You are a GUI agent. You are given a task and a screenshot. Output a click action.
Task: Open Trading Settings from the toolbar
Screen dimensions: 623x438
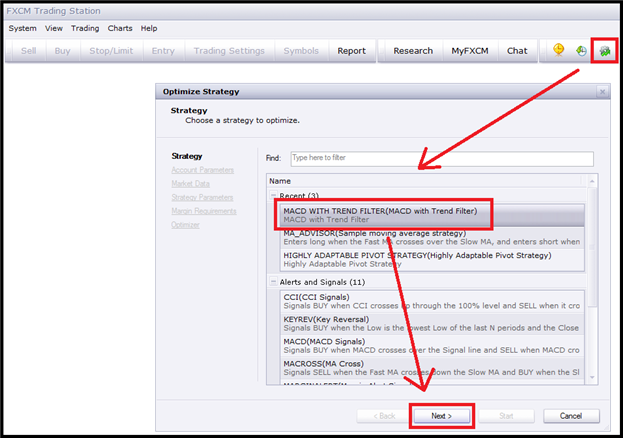click(x=229, y=51)
